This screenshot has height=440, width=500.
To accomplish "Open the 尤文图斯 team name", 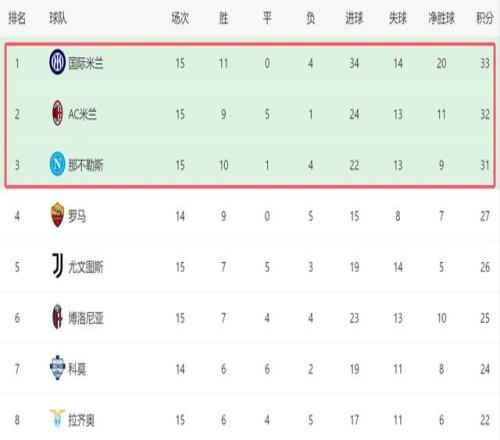I will tap(86, 267).
